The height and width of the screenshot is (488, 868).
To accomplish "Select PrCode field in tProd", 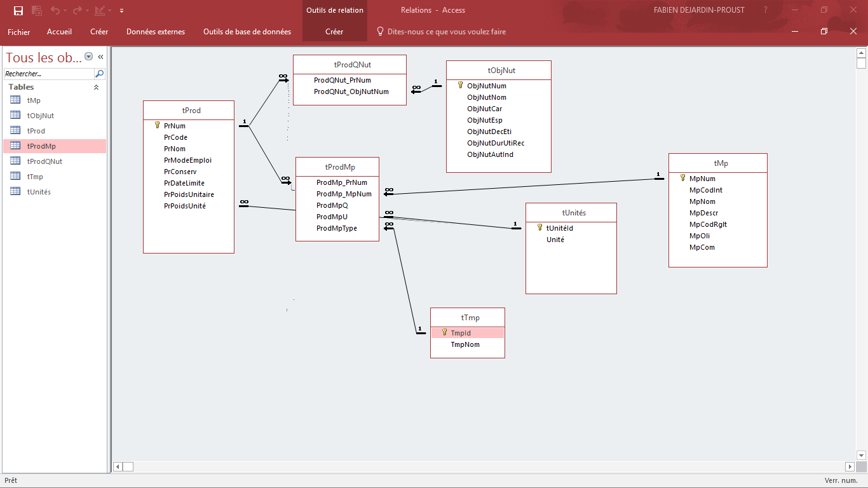I will coord(175,137).
